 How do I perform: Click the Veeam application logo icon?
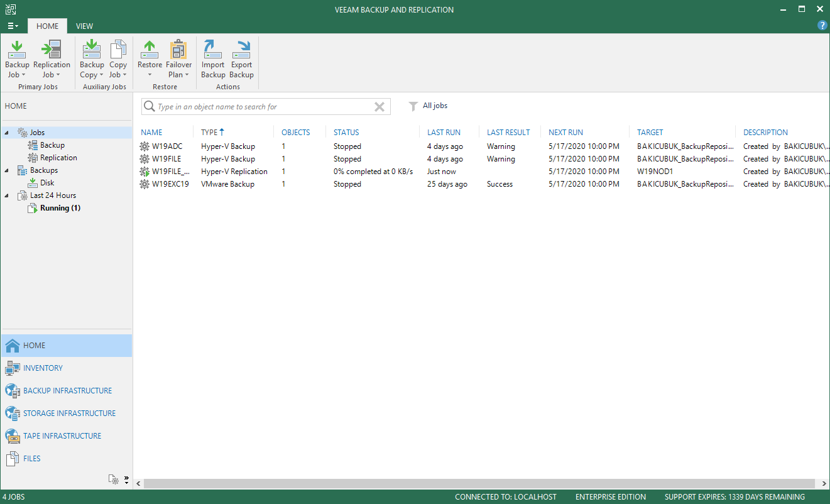point(10,9)
